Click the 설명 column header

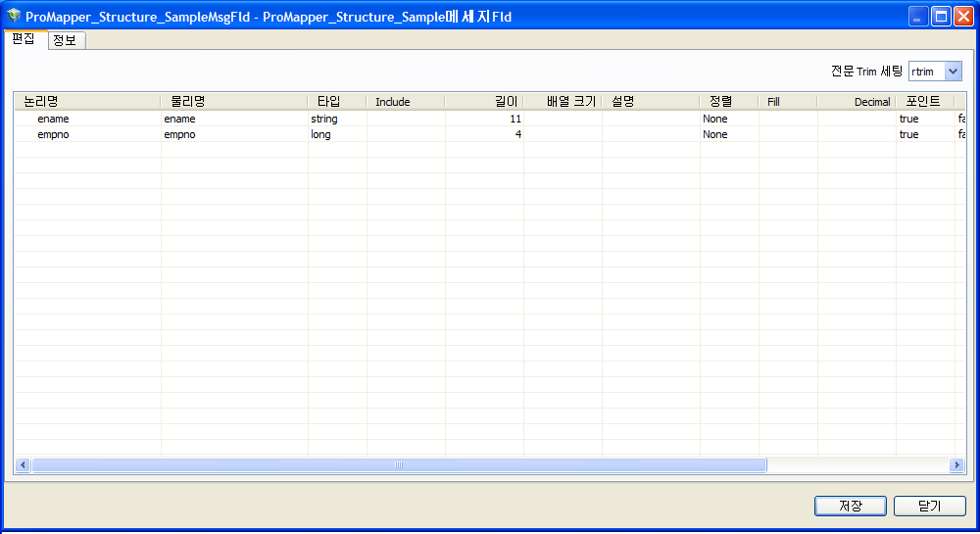pos(651,101)
